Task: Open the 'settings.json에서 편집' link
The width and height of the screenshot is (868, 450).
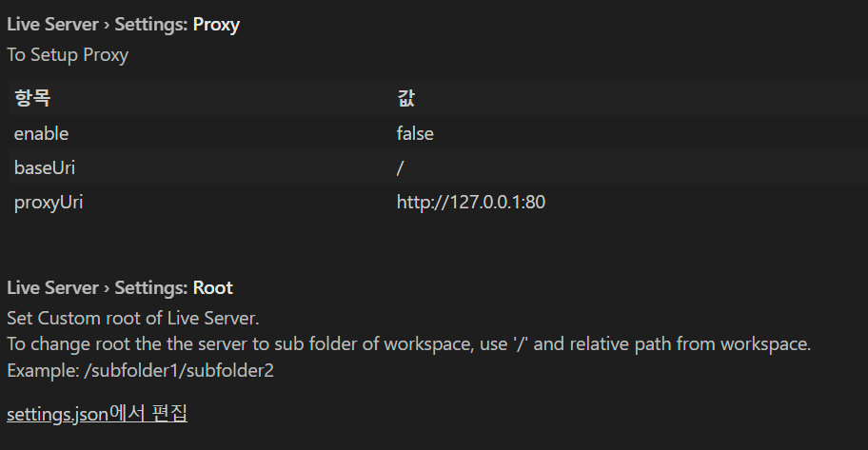Action: click(x=97, y=414)
